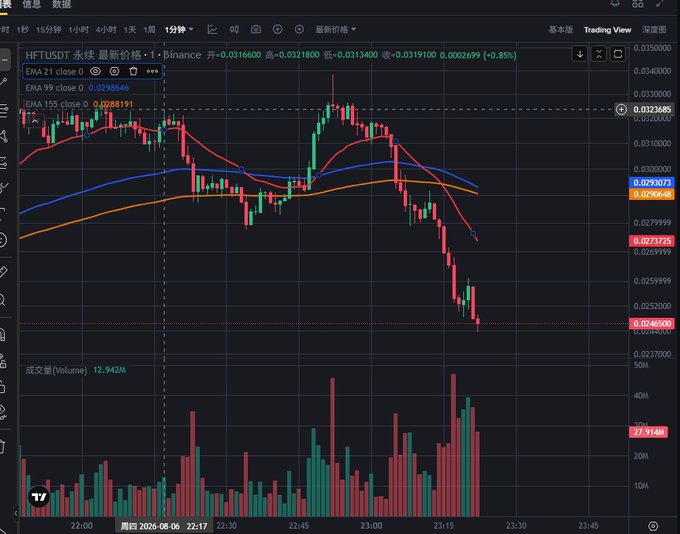The image size is (680, 534).
Task: Click the TradingView logo badge
Action: pyautogui.click(x=39, y=497)
